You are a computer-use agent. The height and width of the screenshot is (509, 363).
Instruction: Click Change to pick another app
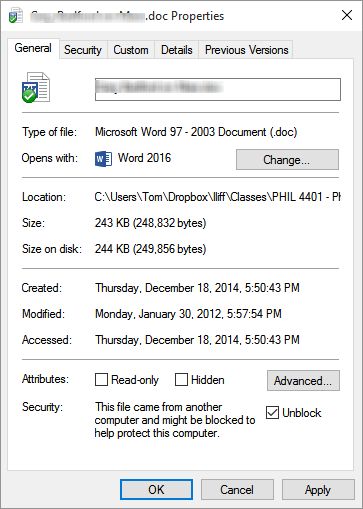click(287, 160)
